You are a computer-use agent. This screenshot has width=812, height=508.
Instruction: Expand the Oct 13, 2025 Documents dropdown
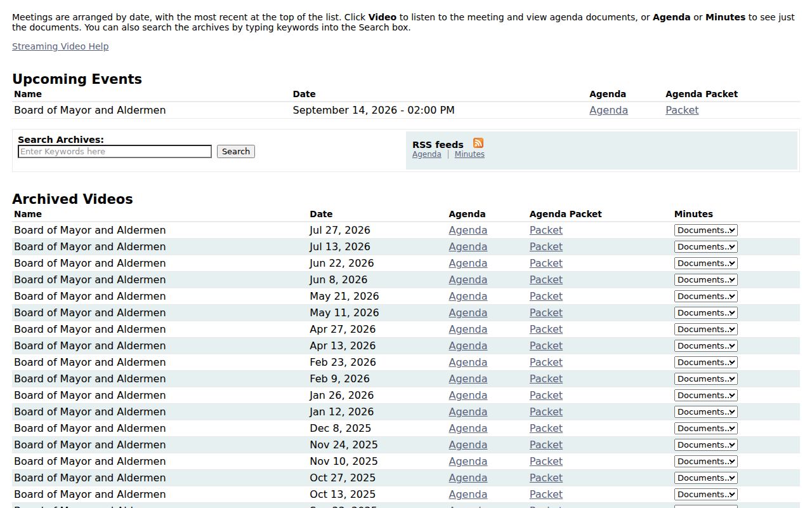click(706, 494)
